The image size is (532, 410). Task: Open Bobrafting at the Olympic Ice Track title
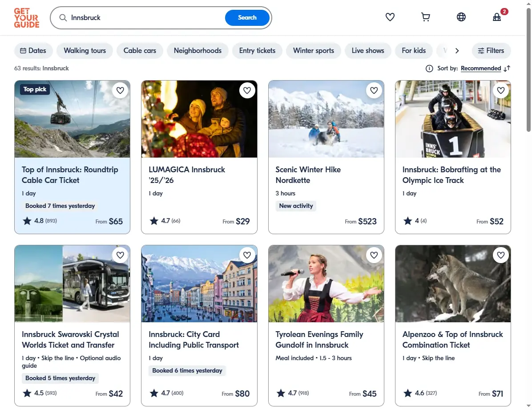451,175
